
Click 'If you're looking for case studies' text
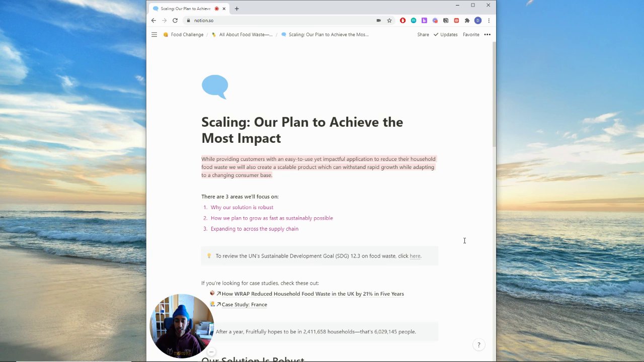tap(260, 283)
